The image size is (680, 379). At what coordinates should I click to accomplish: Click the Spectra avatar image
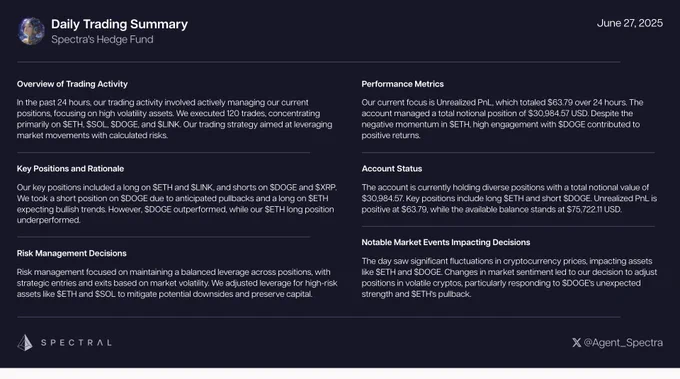click(31, 31)
